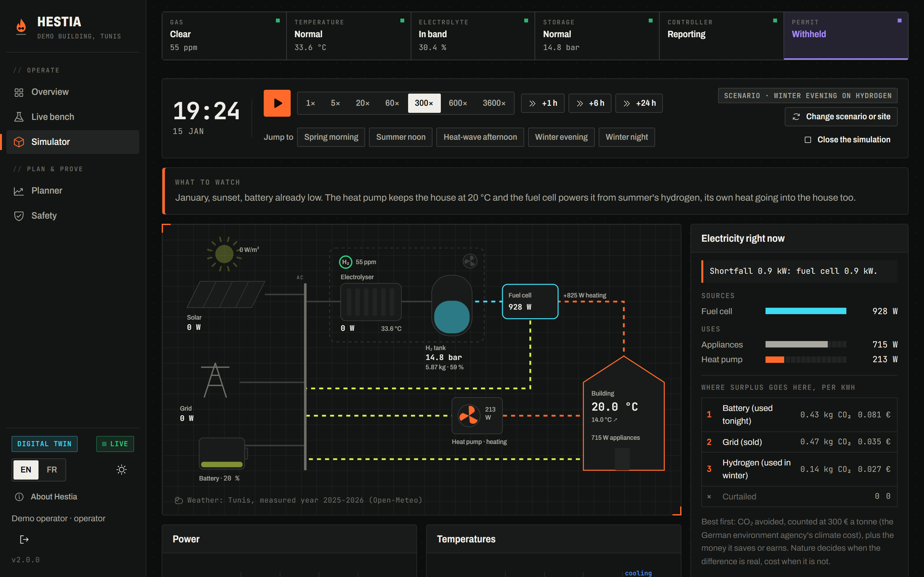Tick the Close the simulation checkbox
The height and width of the screenshot is (577, 924).
coord(808,140)
